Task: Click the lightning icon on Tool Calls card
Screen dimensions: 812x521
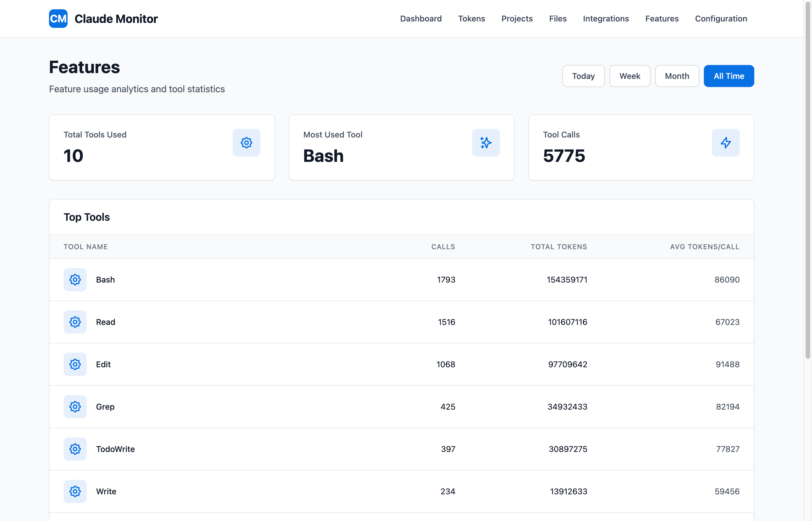Action: 726,142
